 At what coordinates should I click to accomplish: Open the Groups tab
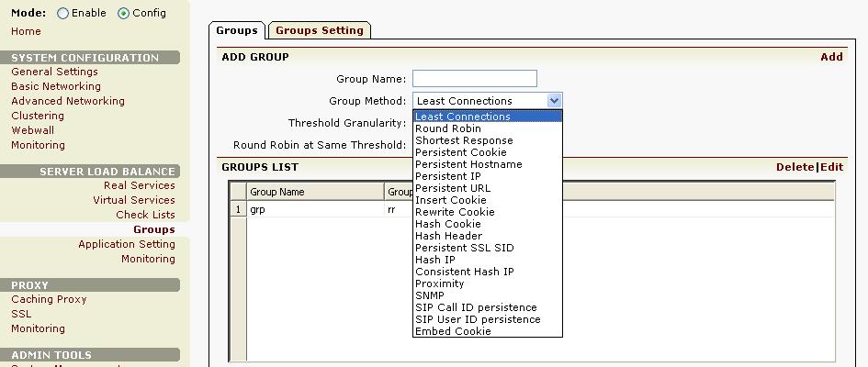coord(237,30)
